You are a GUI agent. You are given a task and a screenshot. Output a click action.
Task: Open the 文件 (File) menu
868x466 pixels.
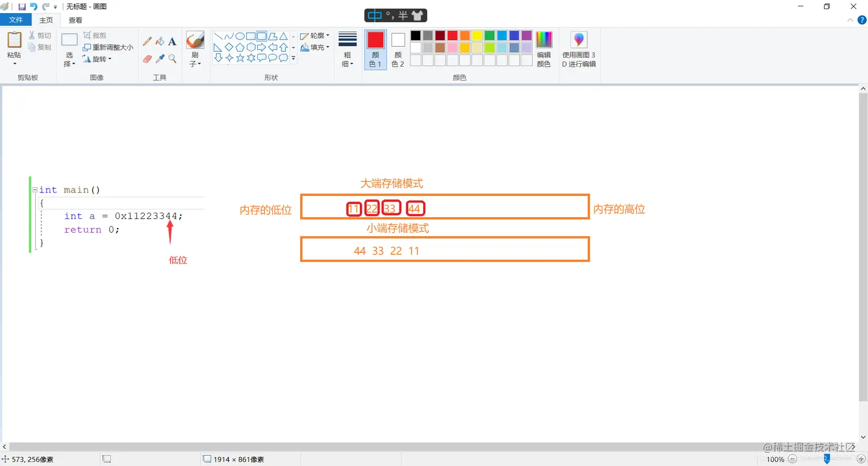click(17, 19)
